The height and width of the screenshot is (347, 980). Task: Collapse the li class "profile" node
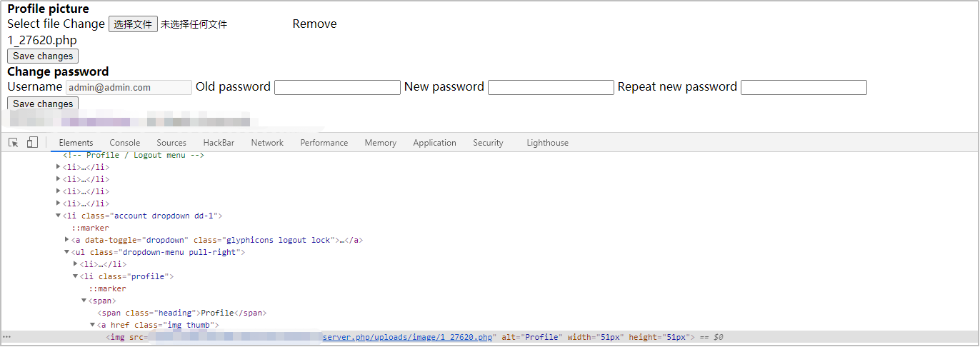(x=76, y=276)
